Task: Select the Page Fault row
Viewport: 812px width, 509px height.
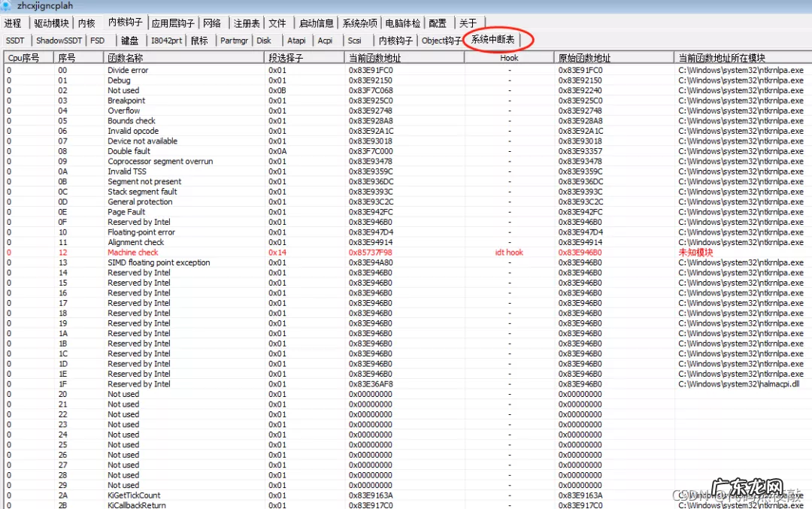Action: pyautogui.click(x=126, y=212)
